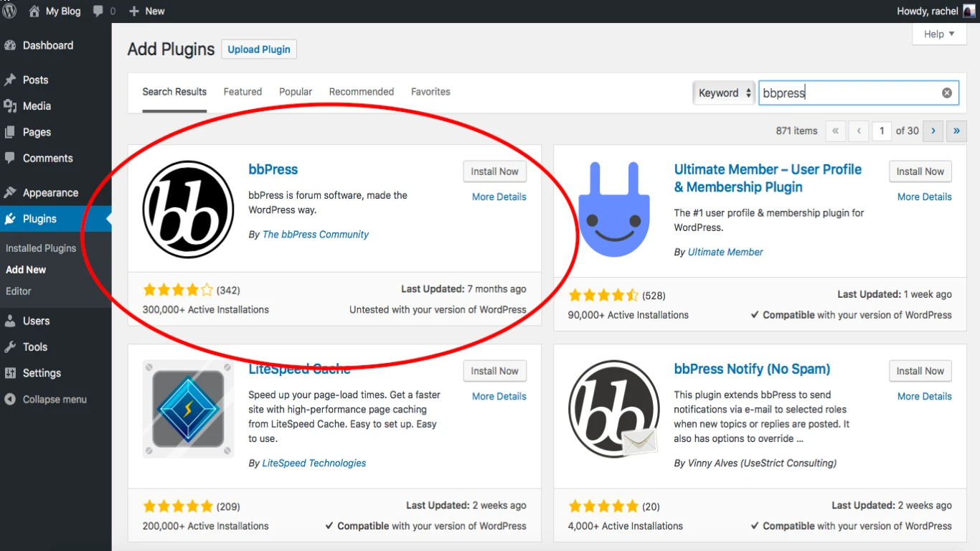
Task: Open the comments bubble icon in admin bar
Action: [x=99, y=11]
